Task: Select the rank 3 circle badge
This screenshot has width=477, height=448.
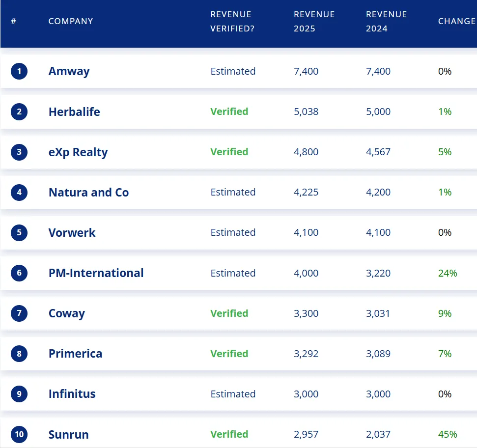Action: [x=19, y=152]
